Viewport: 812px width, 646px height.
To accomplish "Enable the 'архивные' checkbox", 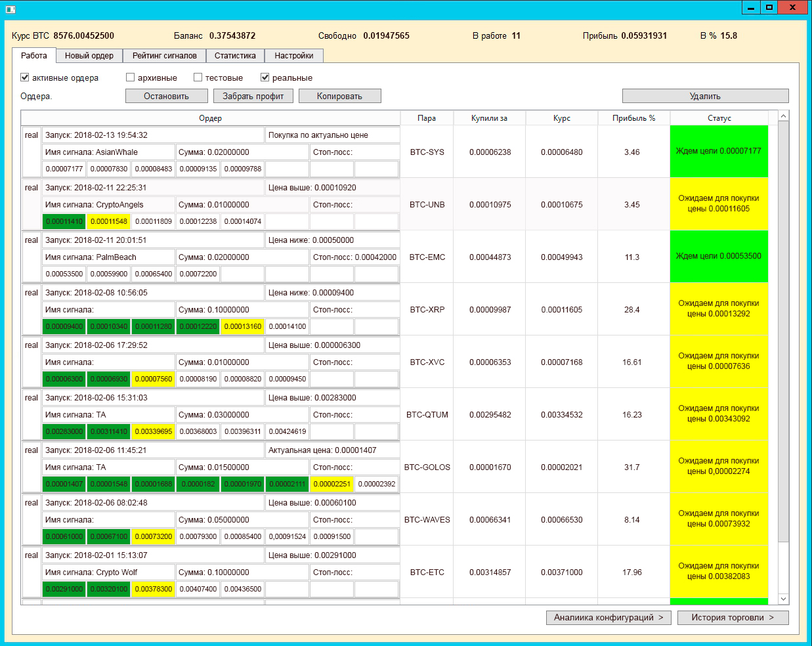I will tap(131, 77).
